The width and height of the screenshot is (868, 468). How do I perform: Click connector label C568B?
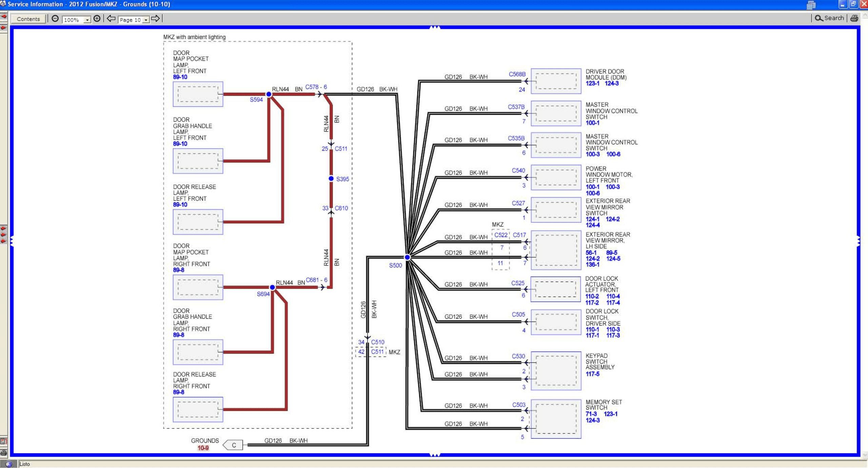coord(517,74)
